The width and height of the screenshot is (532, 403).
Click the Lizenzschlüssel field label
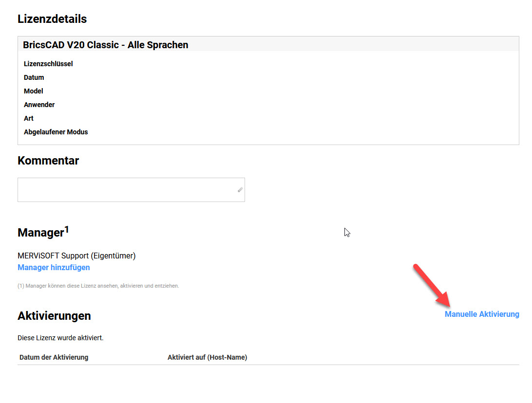48,64
